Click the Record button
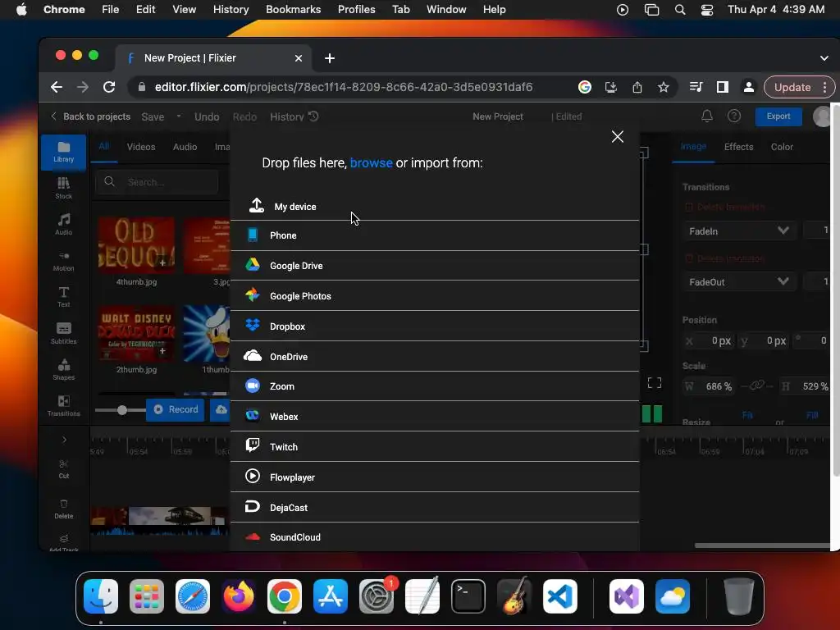 176,409
